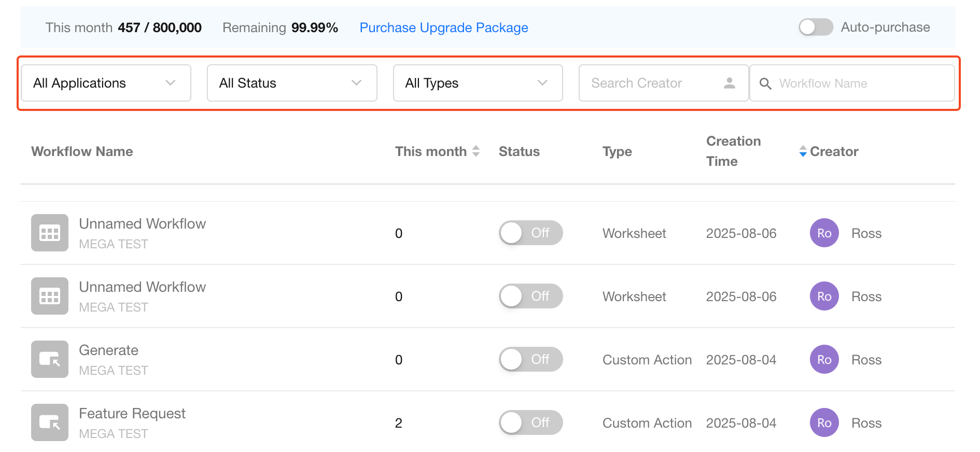The height and width of the screenshot is (452, 980).
Task: Open the Feature Request workflow name
Action: 132,413
